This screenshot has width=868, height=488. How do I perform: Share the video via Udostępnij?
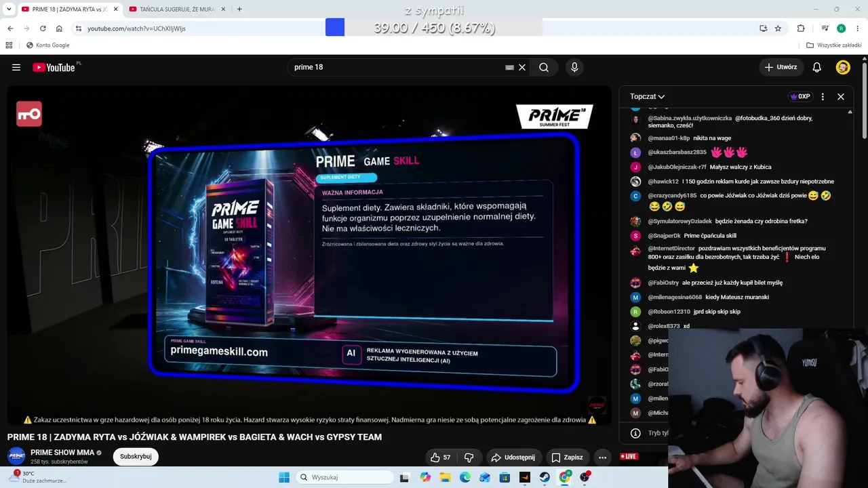tap(513, 457)
